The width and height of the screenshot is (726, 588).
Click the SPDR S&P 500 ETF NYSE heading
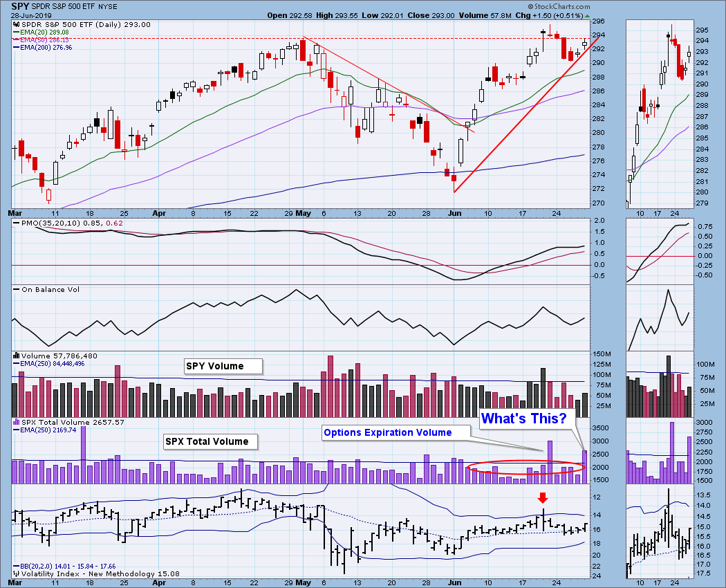[74, 6]
